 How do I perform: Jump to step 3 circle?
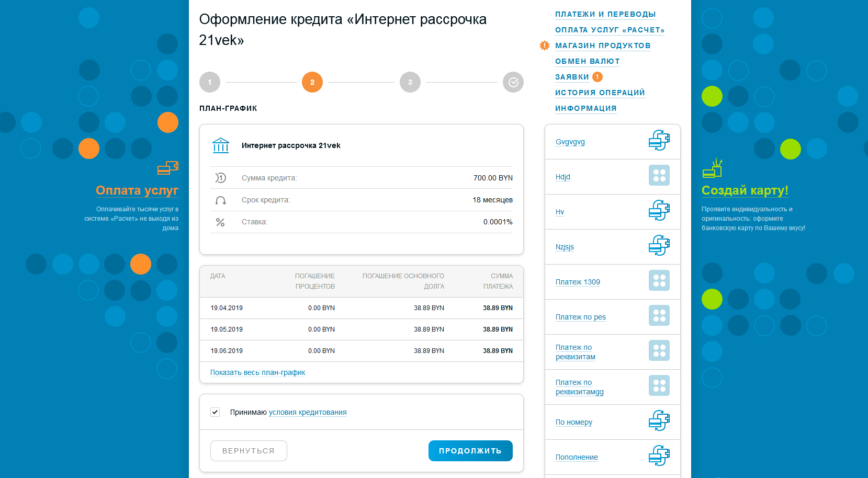pos(410,82)
